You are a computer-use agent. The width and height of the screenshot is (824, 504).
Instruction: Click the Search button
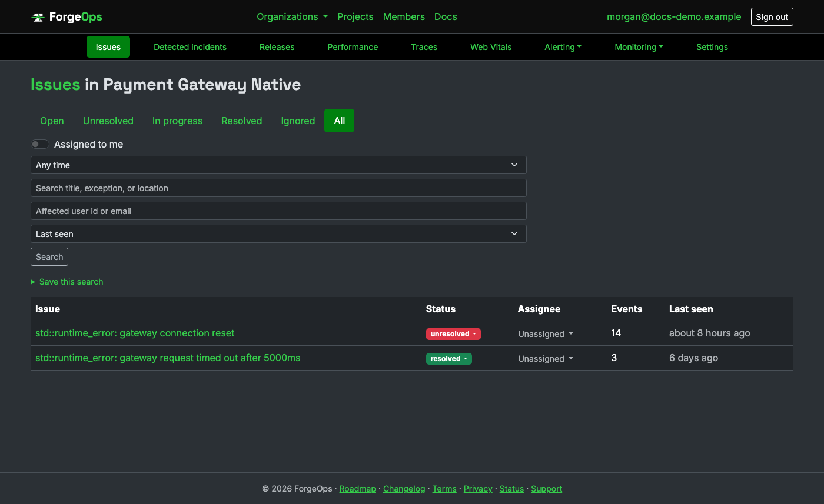(x=49, y=257)
